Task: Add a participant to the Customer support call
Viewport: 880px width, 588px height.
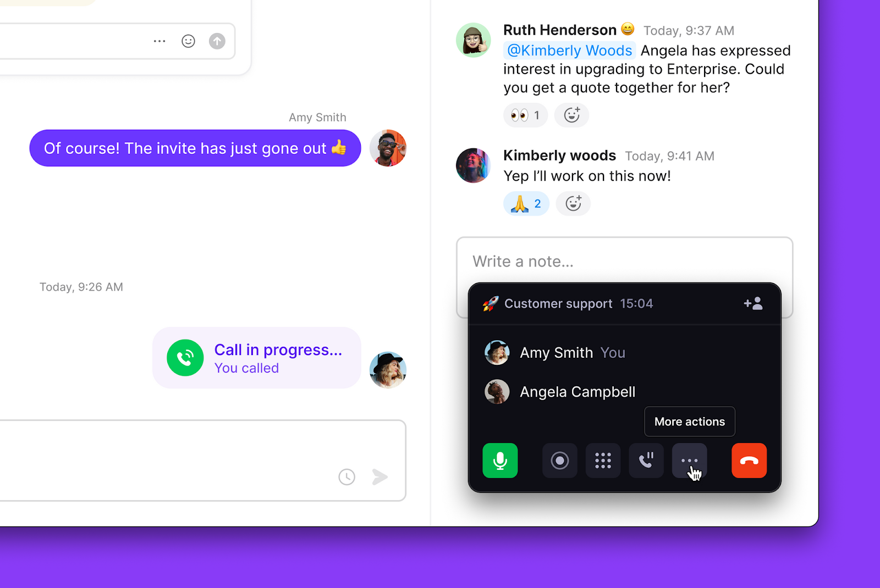Action: coord(753,303)
